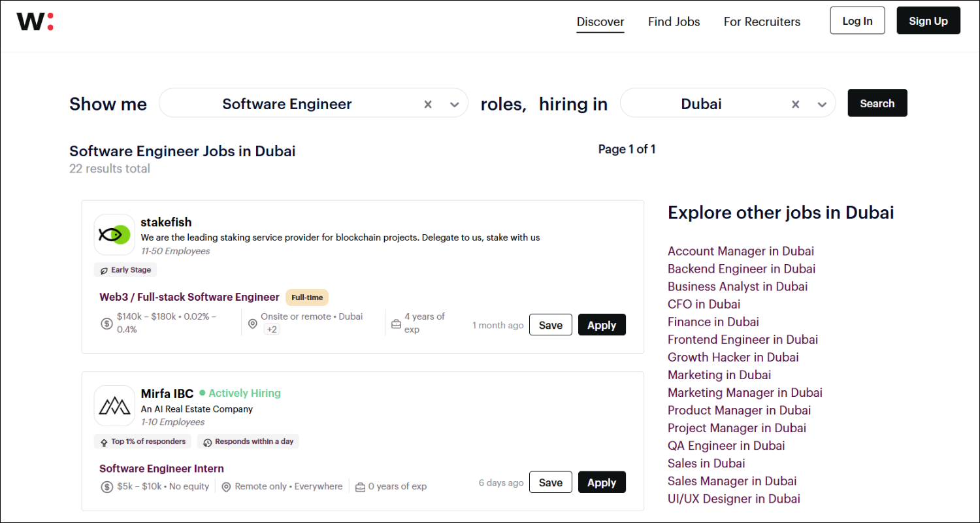Clear the Software Engineer role filter with the x
Screen dimensions: 980x523
click(x=428, y=103)
